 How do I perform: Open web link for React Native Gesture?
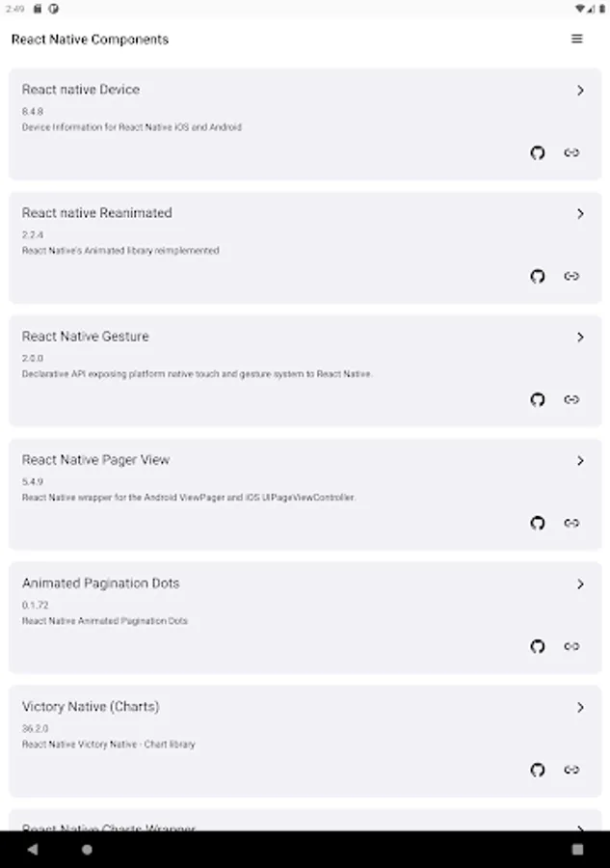click(x=571, y=399)
